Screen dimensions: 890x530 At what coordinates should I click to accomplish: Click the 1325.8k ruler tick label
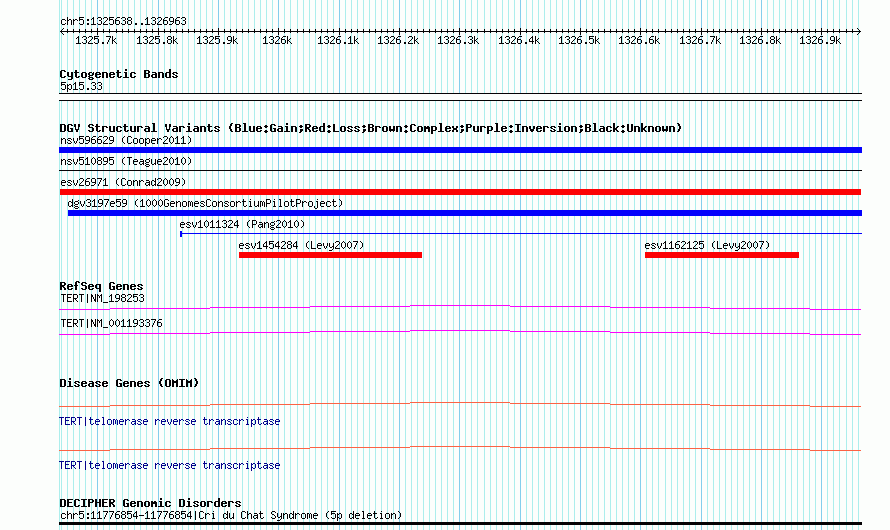[157, 40]
